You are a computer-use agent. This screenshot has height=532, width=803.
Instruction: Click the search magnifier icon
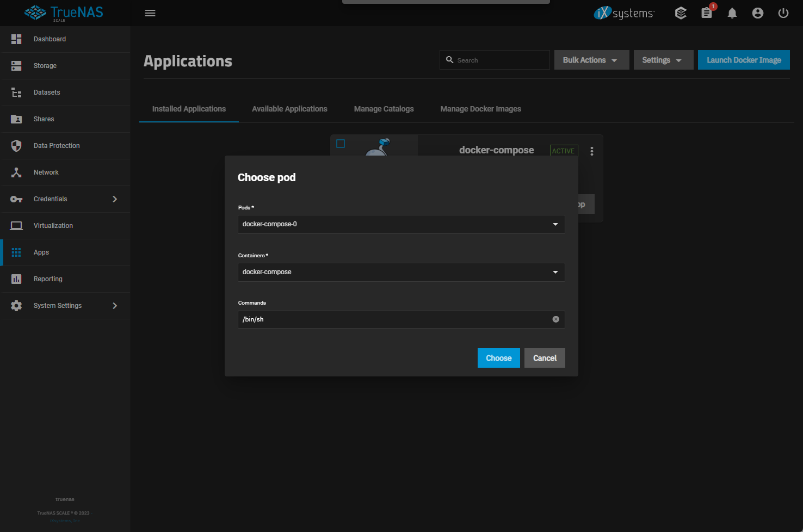click(450, 60)
